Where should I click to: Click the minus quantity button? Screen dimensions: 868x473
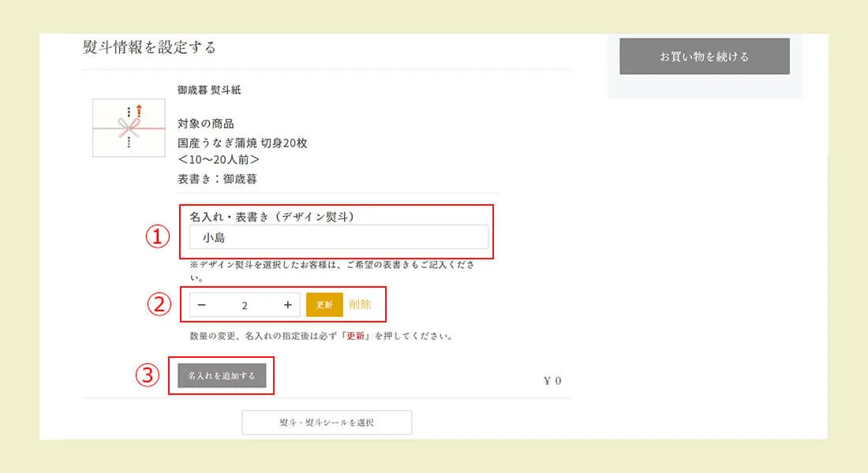(201, 305)
